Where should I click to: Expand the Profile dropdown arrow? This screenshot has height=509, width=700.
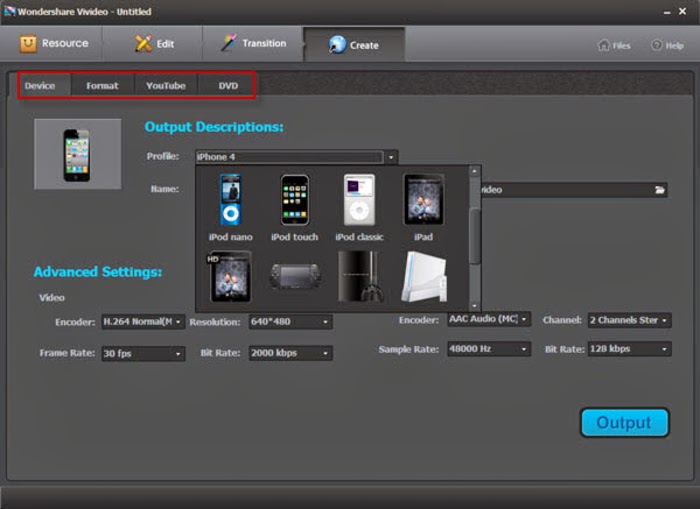pyautogui.click(x=391, y=157)
